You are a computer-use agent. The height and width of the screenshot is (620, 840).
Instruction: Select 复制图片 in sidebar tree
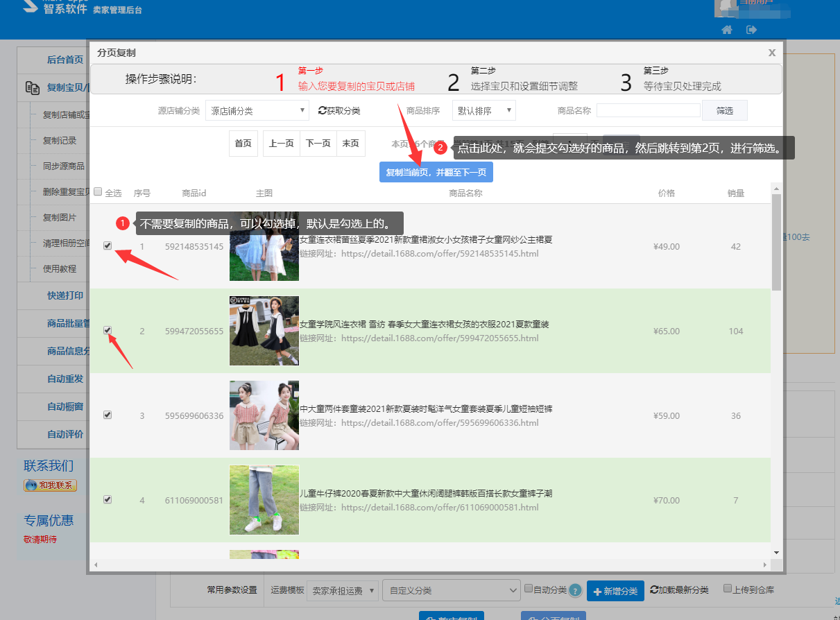pyautogui.click(x=60, y=217)
